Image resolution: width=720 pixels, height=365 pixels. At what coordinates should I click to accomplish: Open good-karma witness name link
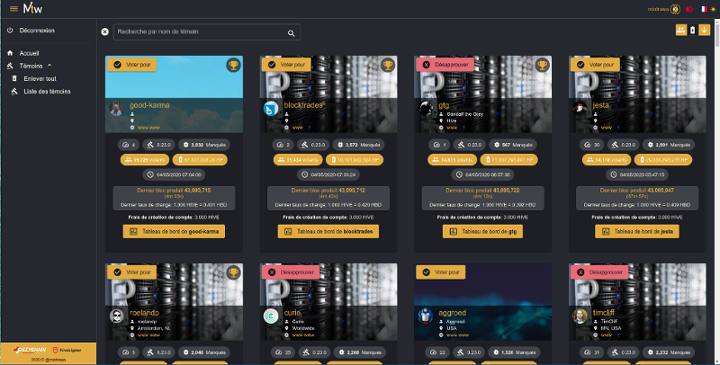tap(149, 105)
